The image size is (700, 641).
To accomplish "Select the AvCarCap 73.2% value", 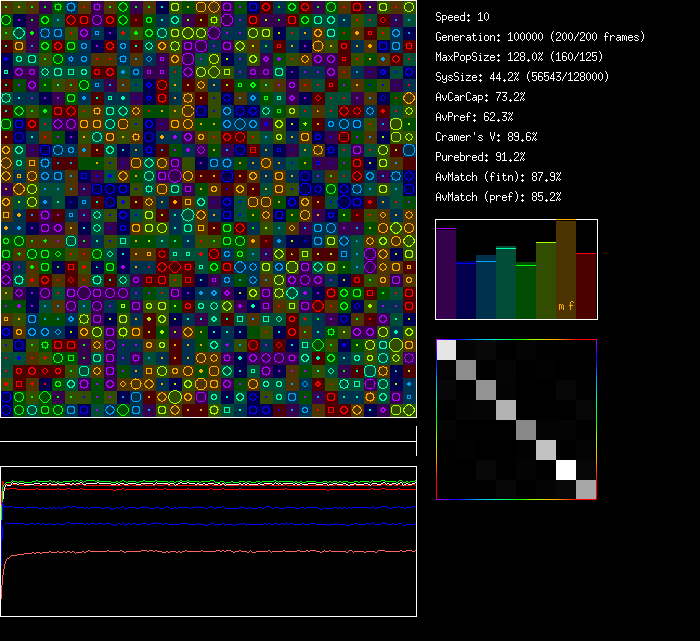I will 480,97.
